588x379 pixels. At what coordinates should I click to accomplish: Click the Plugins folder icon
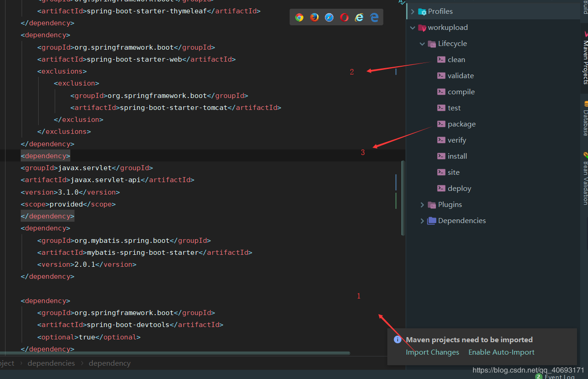pos(432,205)
